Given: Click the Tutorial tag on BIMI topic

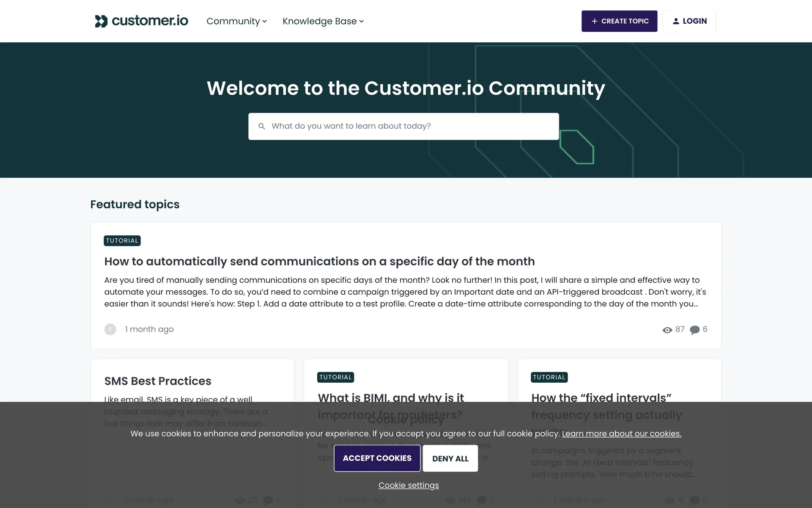Looking at the screenshot, I should click(x=335, y=377).
